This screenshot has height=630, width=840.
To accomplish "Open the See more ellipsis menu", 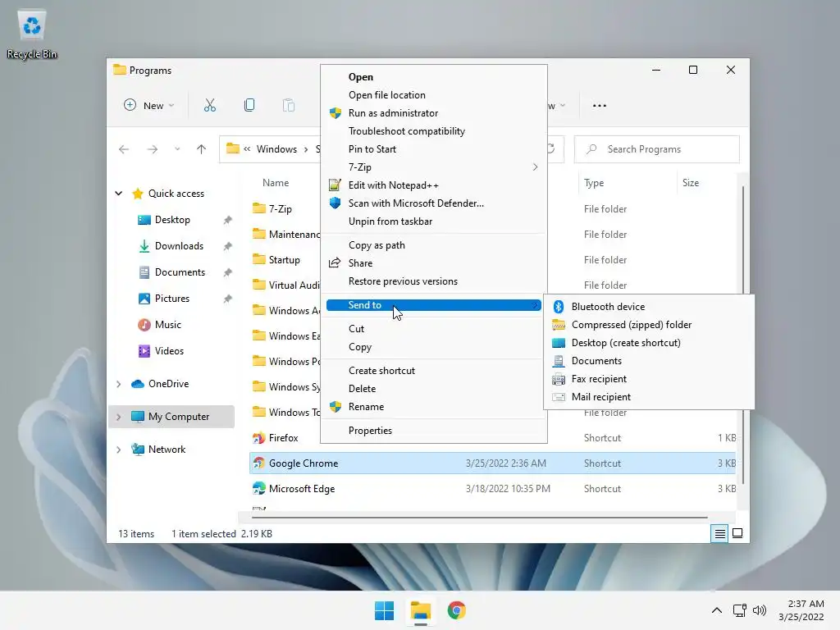I will [x=600, y=106].
